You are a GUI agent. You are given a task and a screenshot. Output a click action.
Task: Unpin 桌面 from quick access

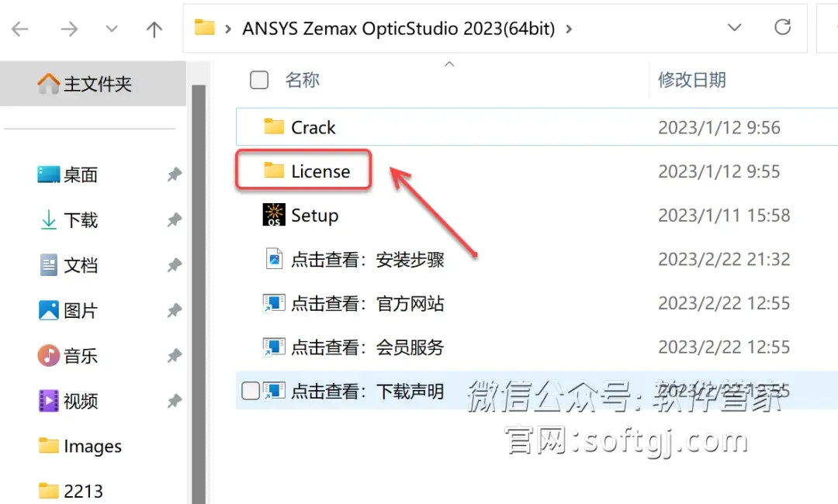click(x=175, y=174)
